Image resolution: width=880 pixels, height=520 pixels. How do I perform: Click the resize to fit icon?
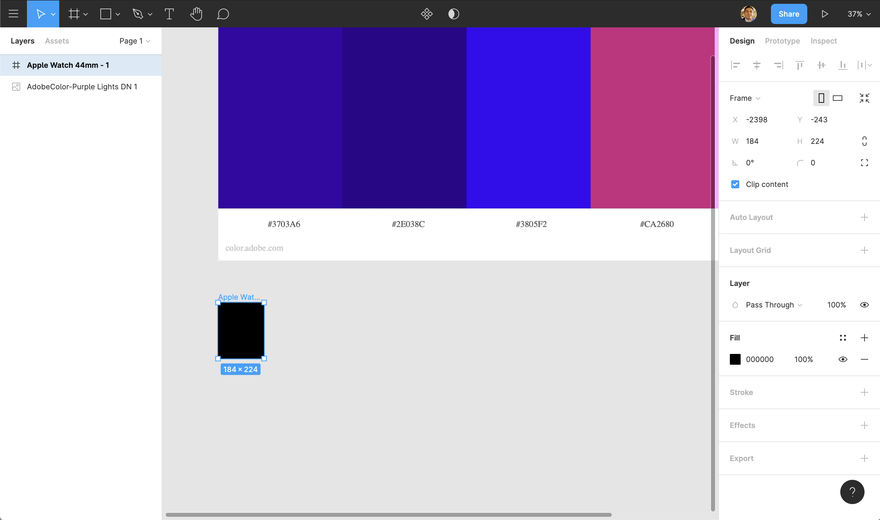[x=864, y=98]
